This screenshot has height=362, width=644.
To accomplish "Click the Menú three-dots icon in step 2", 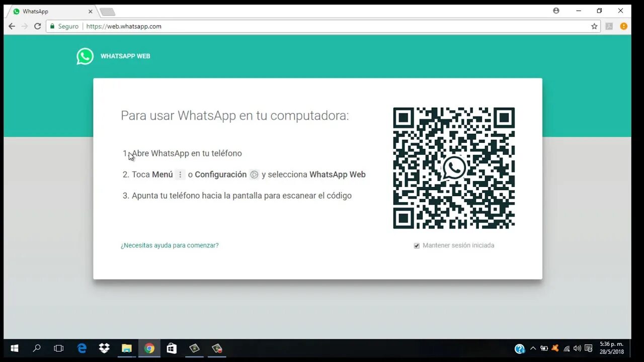I will pos(180,174).
